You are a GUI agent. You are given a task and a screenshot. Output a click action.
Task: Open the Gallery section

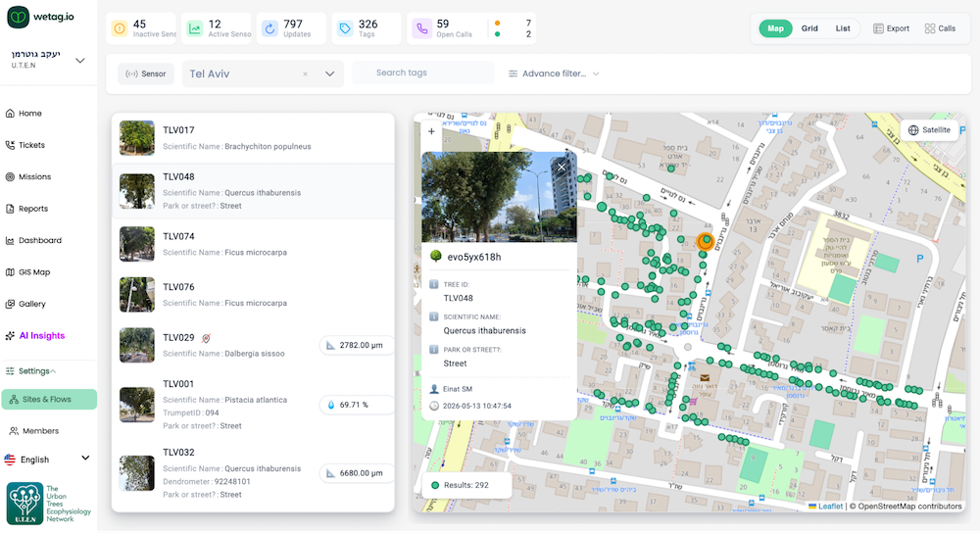tap(32, 304)
